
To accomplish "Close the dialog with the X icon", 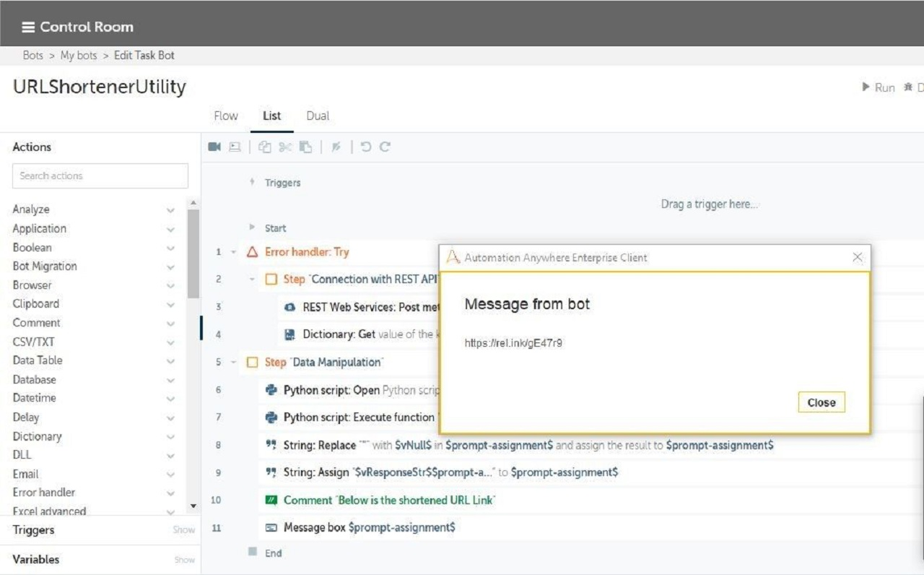I will click(x=858, y=257).
